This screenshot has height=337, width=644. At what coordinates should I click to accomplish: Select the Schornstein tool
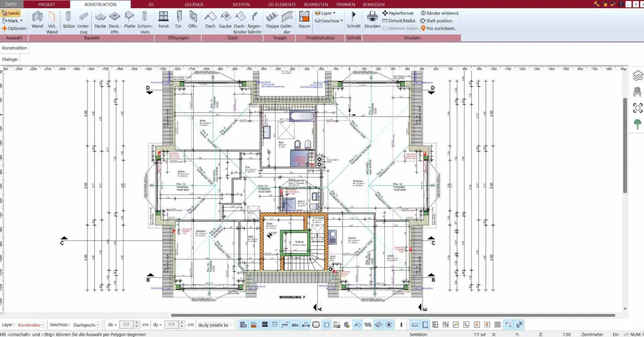point(145,20)
